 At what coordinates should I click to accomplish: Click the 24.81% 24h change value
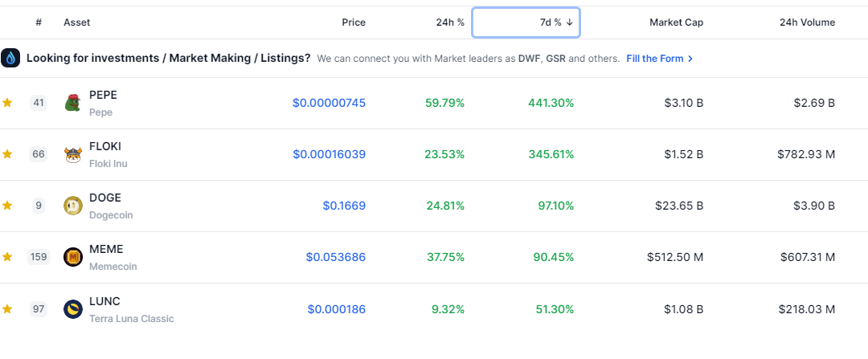pyautogui.click(x=445, y=206)
